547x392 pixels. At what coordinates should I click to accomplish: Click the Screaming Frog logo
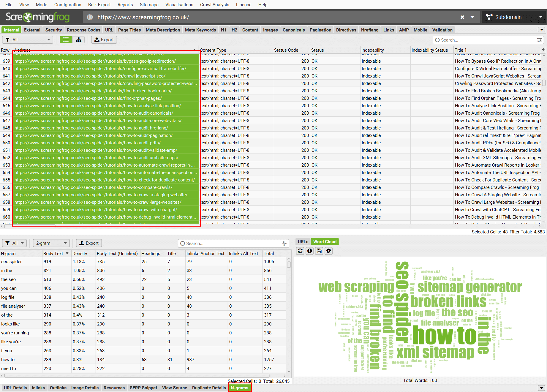coord(38,17)
